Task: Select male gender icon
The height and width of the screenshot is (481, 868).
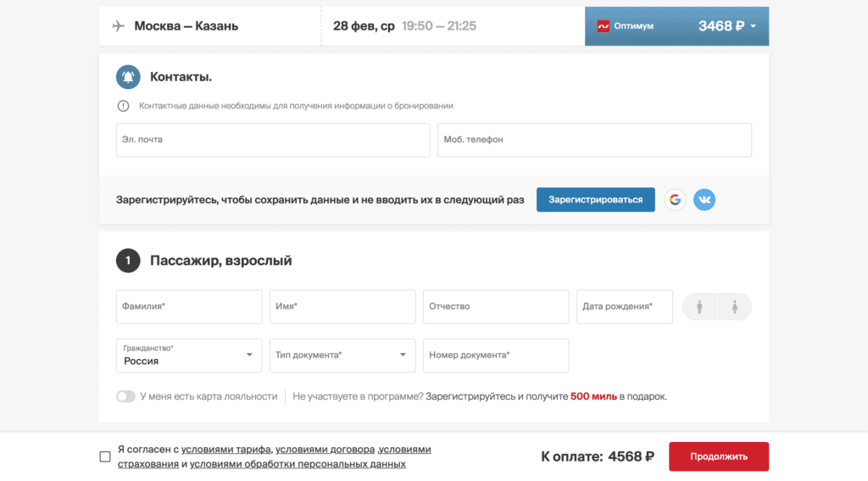Action: (699, 307)
